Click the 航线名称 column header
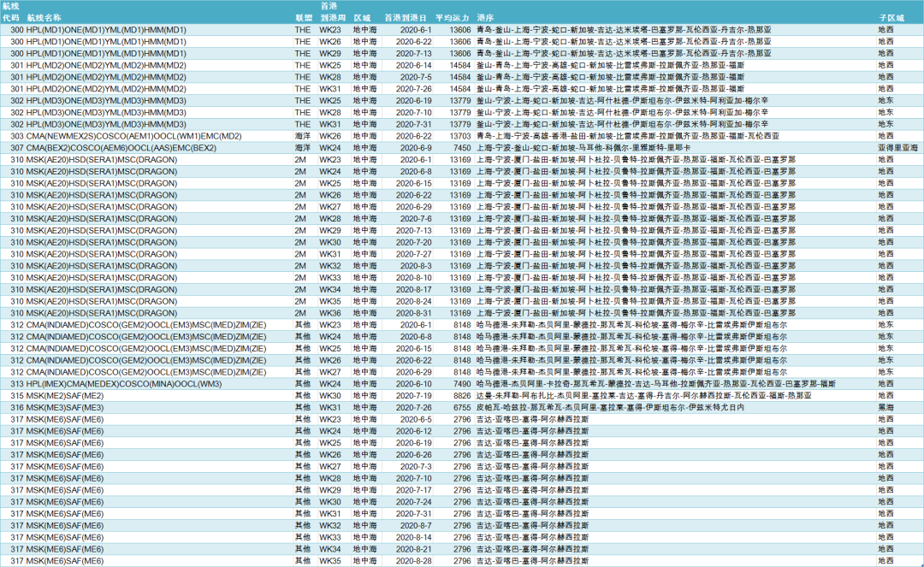Screen dimensions: 924x567 (x=44, y=18)
